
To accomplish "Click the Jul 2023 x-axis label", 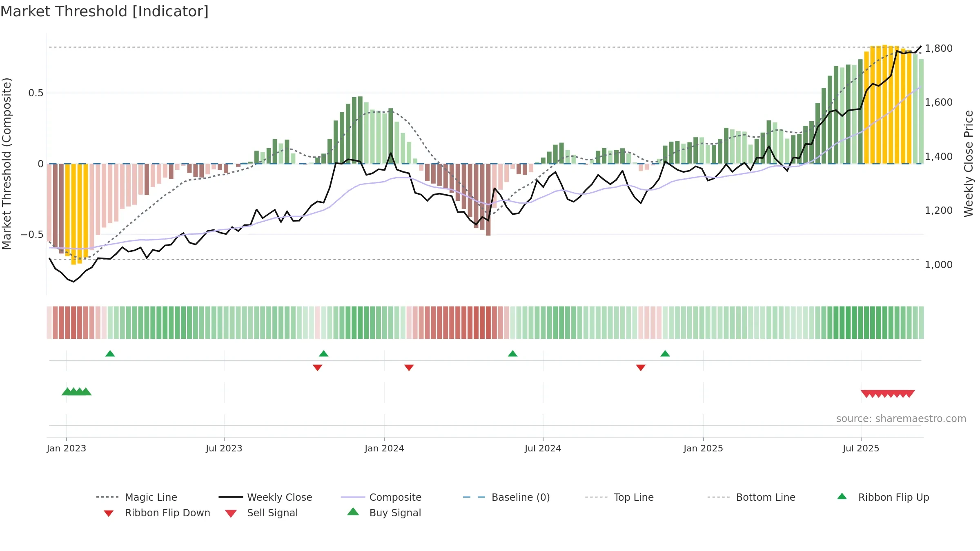I will [224, 448].
